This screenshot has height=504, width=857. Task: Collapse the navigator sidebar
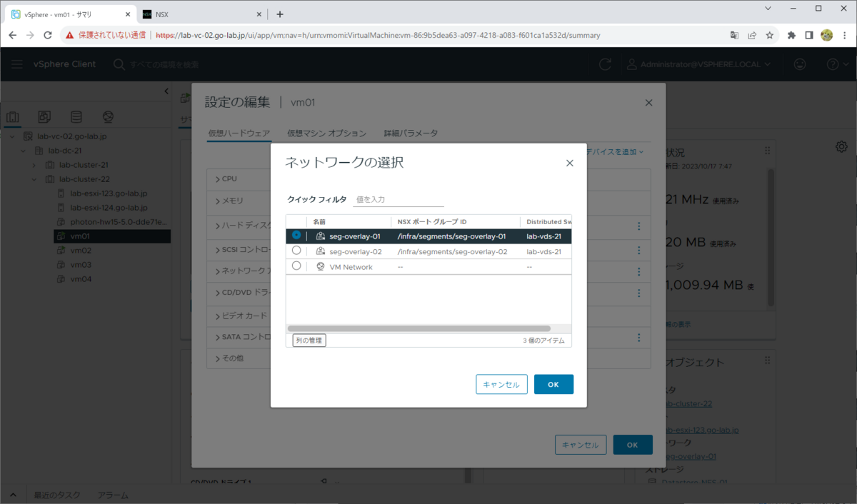(166, 91)
